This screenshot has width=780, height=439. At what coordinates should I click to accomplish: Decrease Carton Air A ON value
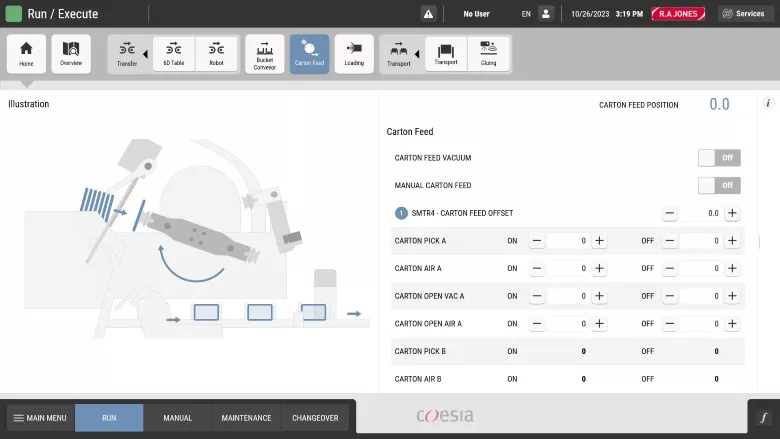(537, 268)
